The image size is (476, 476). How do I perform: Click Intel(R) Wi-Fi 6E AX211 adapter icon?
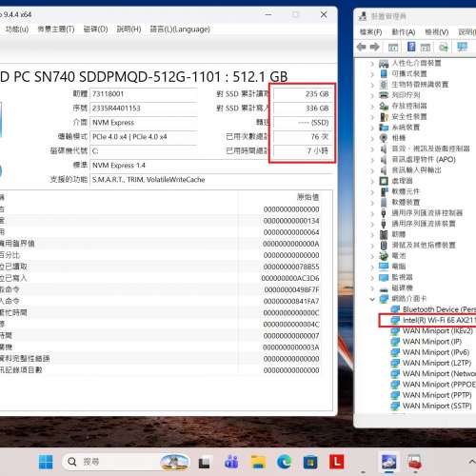[x=395, y=320]
